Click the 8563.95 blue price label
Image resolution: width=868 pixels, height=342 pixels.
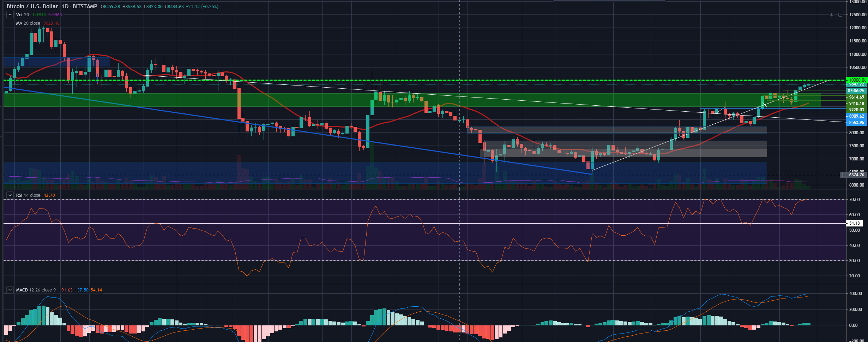[857, 123]
